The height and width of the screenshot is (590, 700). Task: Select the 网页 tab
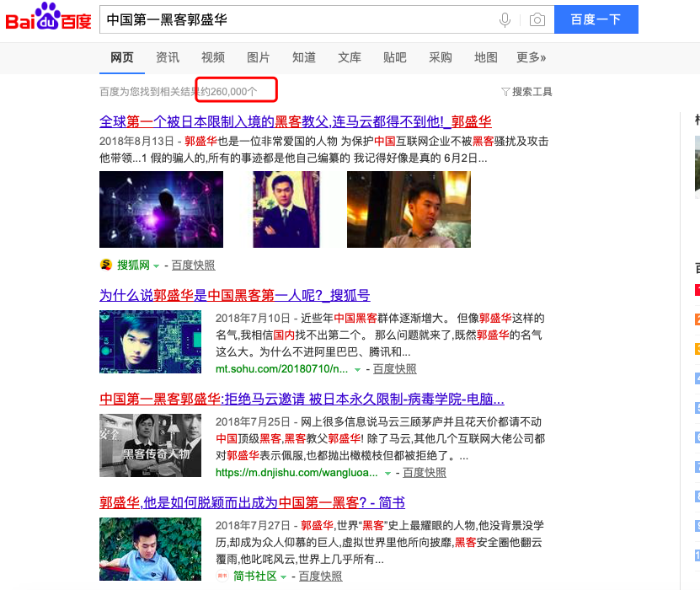click(x=122, y=57)
